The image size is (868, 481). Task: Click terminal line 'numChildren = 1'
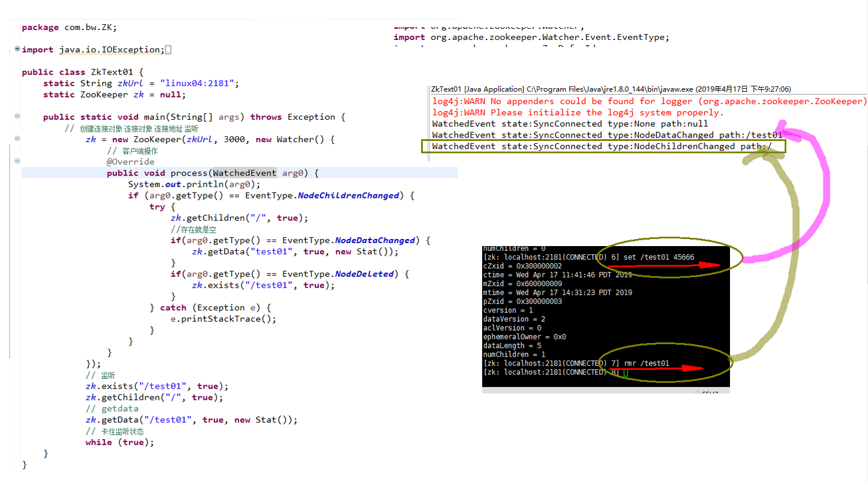point(514,354)
